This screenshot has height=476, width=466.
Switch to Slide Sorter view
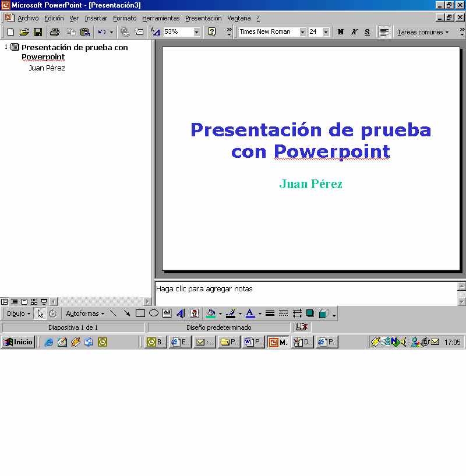point(34,302)
